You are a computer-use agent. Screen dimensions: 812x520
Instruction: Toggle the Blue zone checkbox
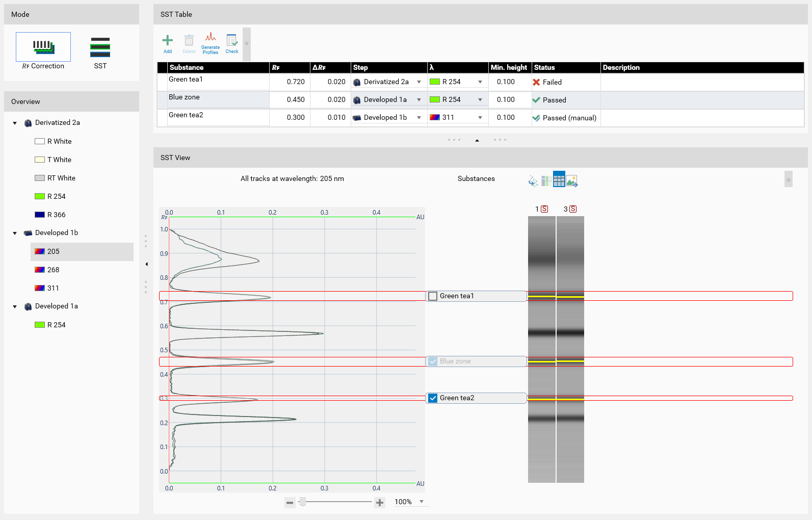pyautogui.click(x=433, y=361)
